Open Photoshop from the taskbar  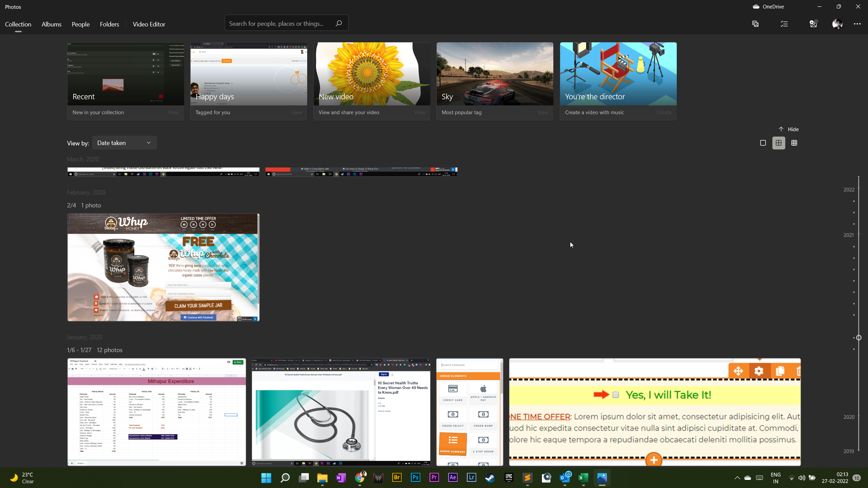416,478
